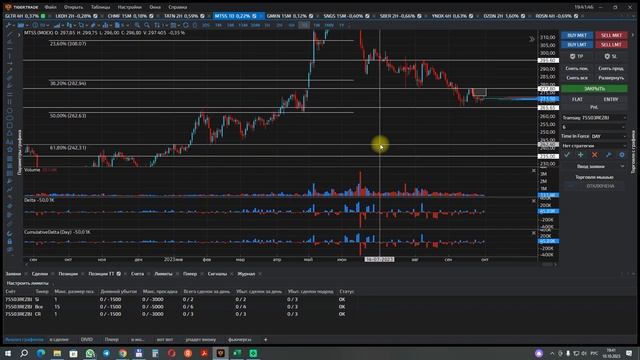The width and height of the screenshot is (640, 360).
Task: Open the Сигналы bottom tab
Action: tap(217, 274)
